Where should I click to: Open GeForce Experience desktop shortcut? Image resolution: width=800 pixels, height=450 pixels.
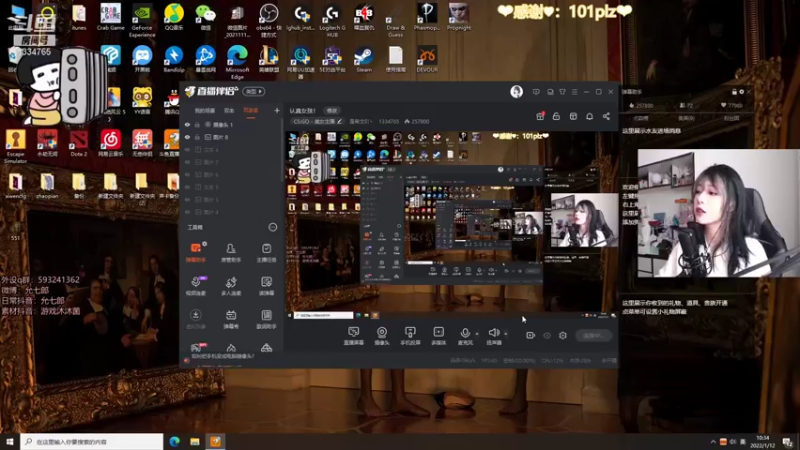(x=142, y=20)
